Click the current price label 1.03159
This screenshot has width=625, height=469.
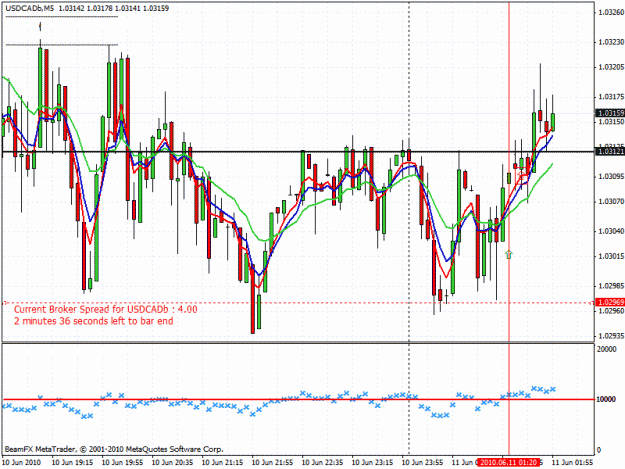(610, 113)
